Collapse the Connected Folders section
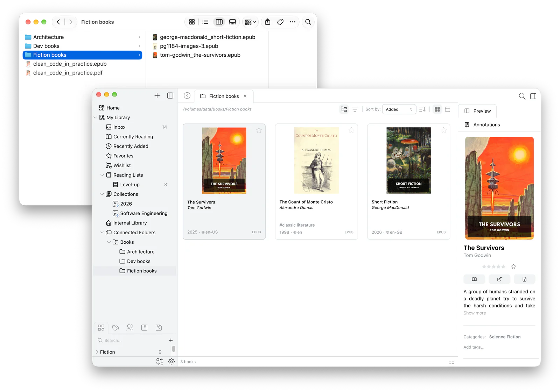 pos(102,233)
